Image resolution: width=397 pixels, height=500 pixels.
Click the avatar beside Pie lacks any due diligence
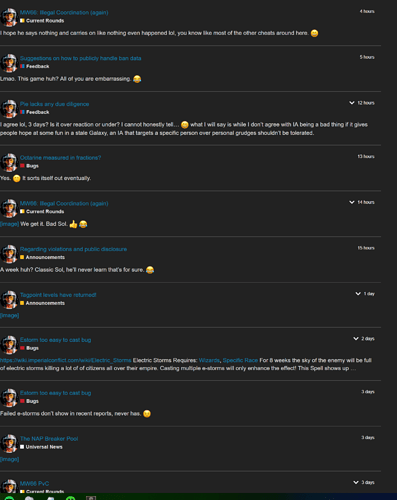(x=9, y=108)
